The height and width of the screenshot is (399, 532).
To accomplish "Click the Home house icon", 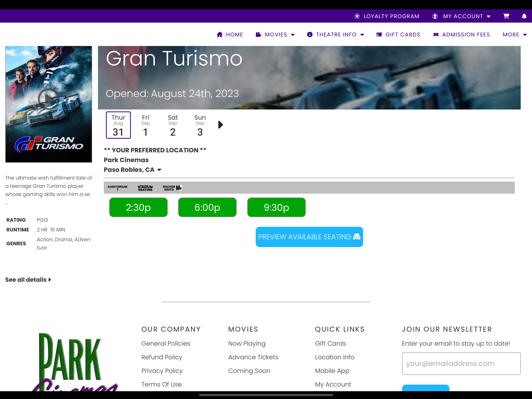I will [x=220, y=35].
